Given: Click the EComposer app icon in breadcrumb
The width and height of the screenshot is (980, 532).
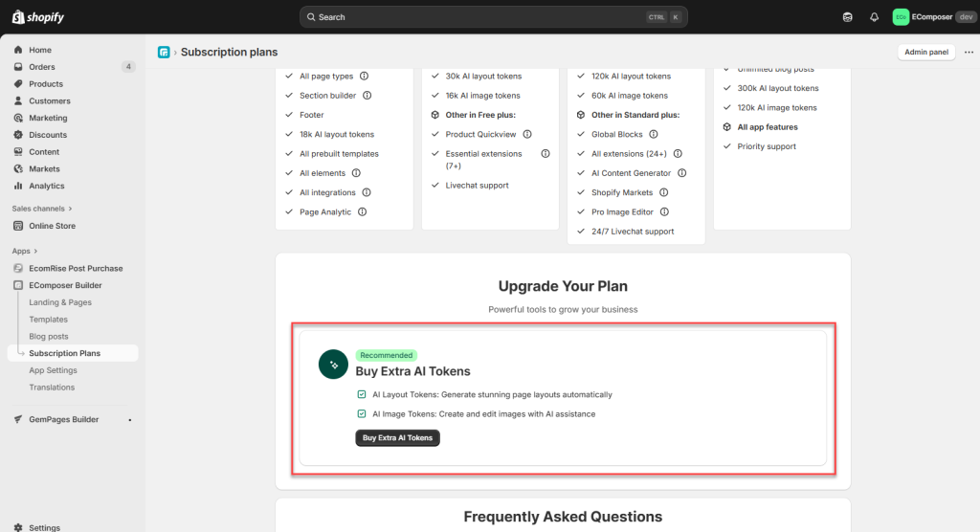Looking at the screenshot, I should [x=164, y=52].
